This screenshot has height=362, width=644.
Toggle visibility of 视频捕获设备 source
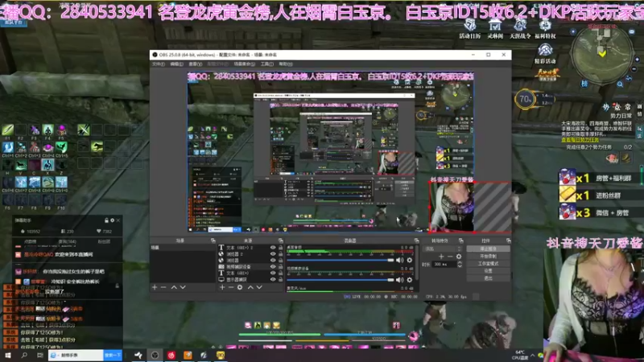273,267
